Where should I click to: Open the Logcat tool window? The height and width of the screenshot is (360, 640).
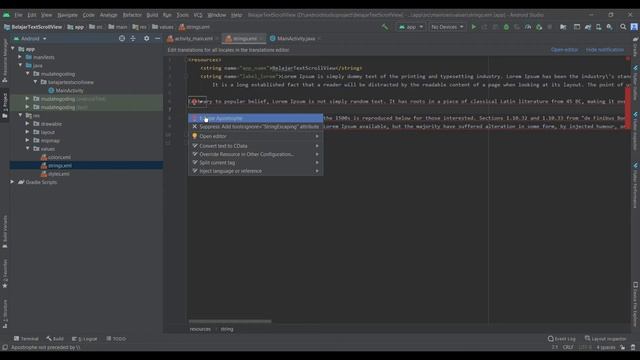click(x=84, y=339)
